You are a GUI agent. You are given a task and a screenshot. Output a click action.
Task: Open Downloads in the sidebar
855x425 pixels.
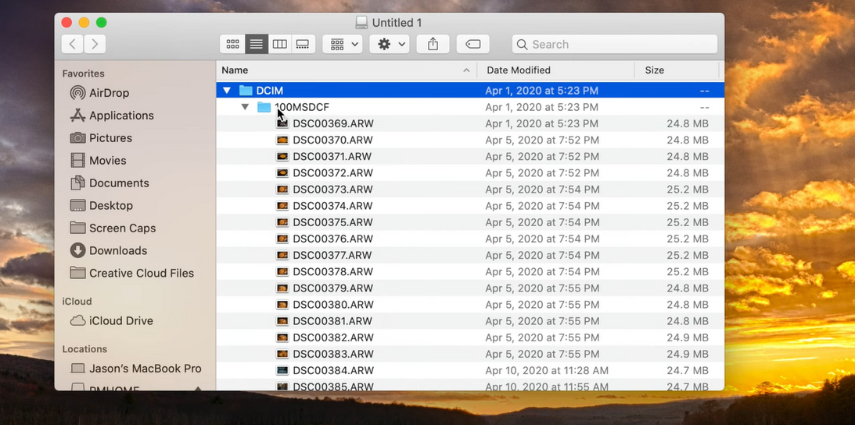click(x=117, y=251)
